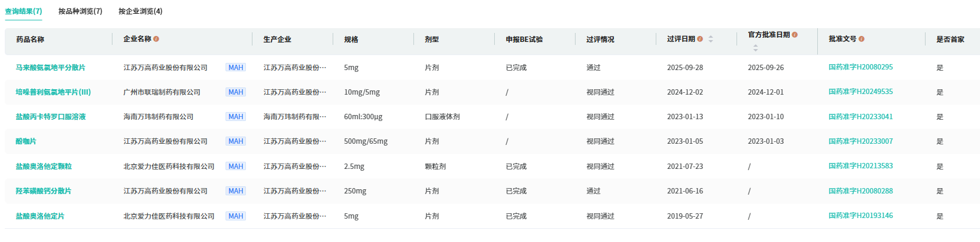Open the 按品种浏览(7) tab
The width and height of the screenshot is (980, 242).
80,11
